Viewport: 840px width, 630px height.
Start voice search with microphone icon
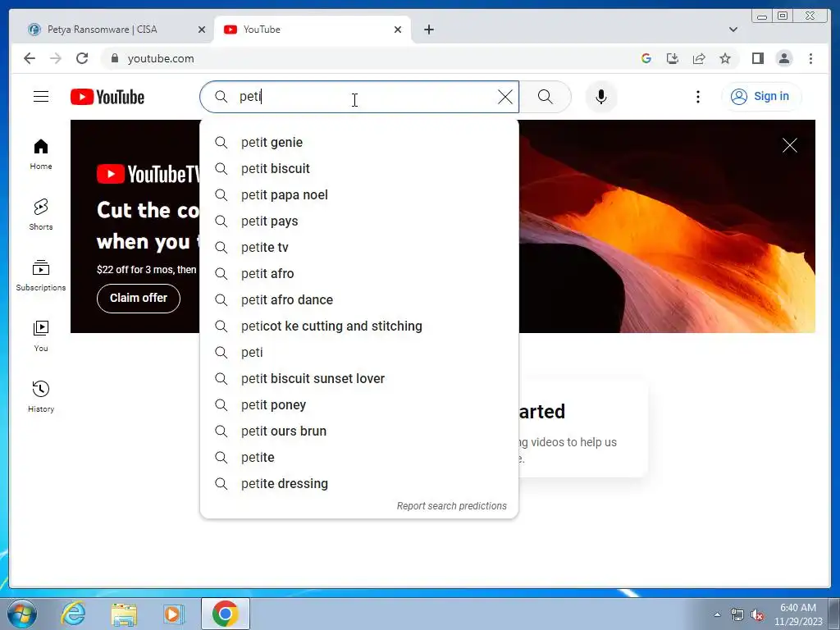pyautogui.click(x=601, y=97)
